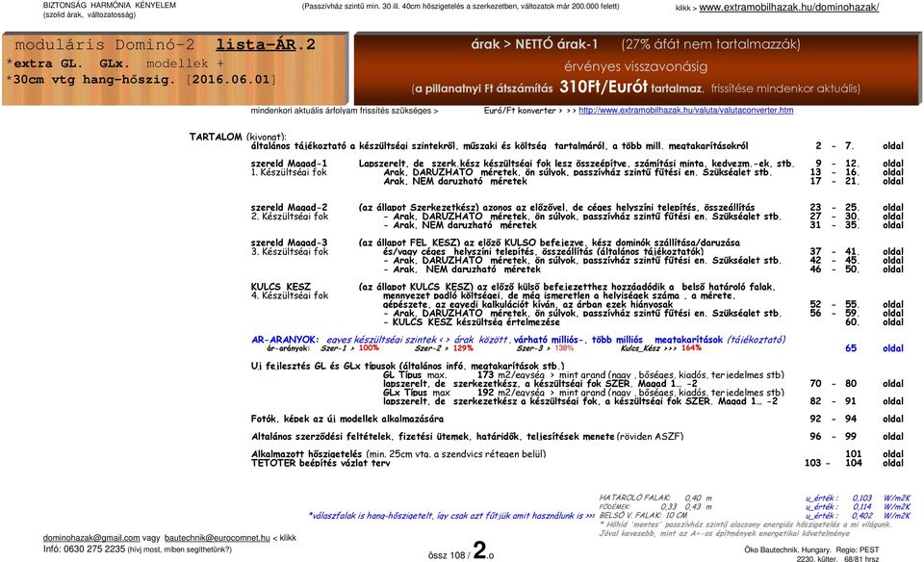Click the page range "92 - 94"
924x562 pixels.
834,419
